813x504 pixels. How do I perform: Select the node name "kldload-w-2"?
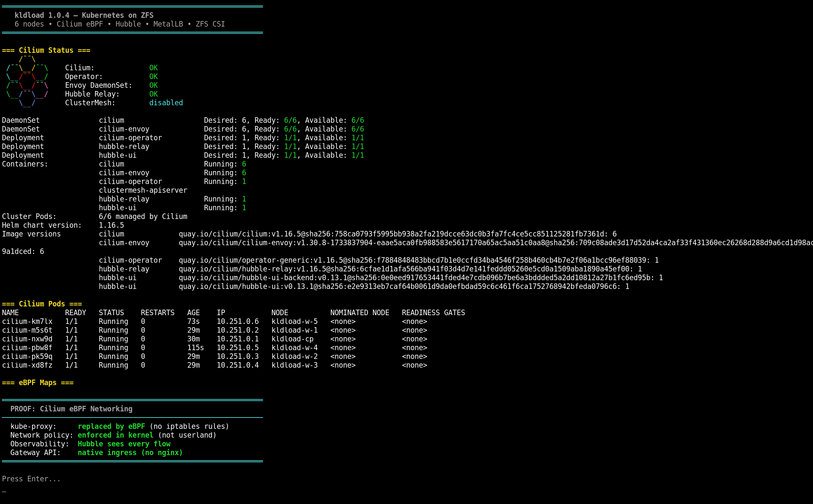tap(294, 356)
